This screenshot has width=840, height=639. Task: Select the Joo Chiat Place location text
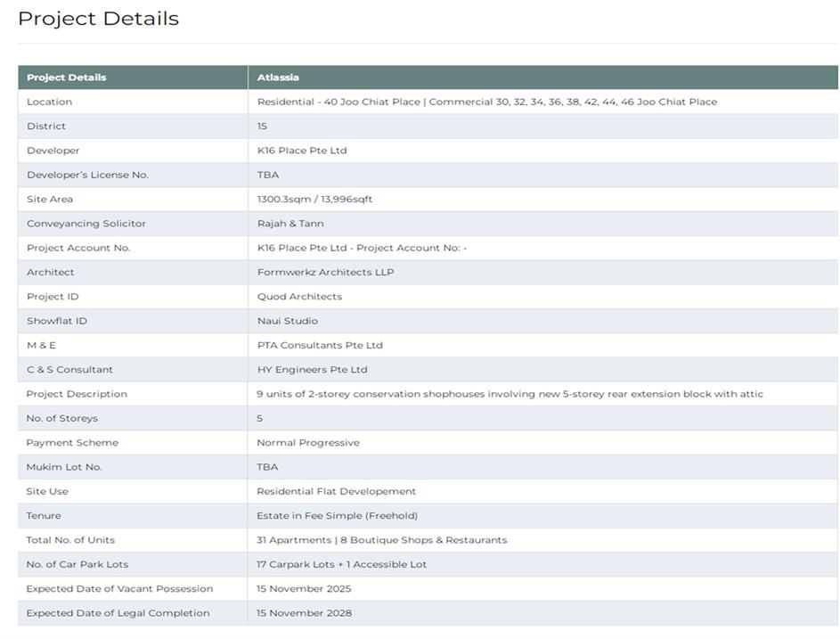pyautogui.click(x=486, y=102)
